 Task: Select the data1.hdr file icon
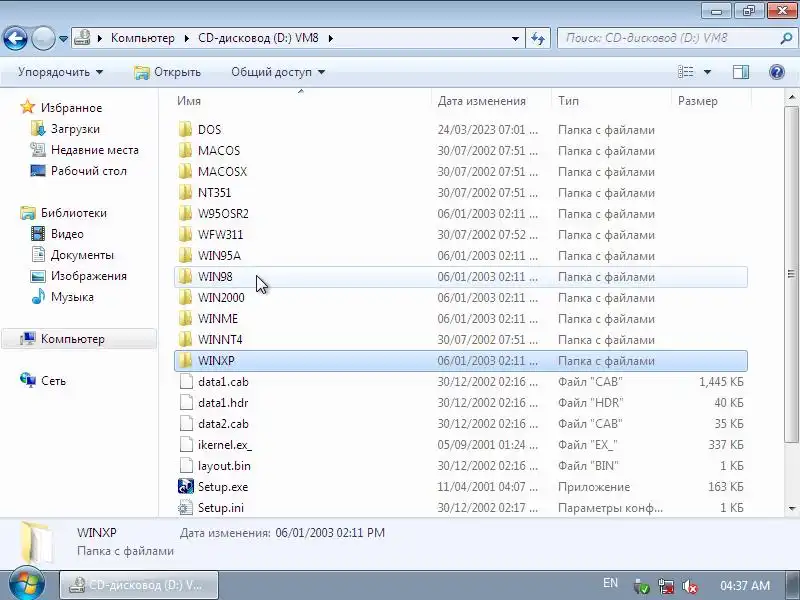[x=186, y=402]
